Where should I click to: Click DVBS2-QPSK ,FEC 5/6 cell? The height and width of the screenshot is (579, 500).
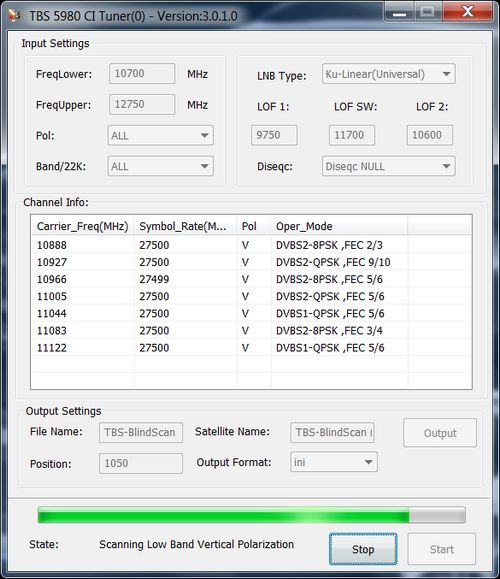(x=330, y=296)
